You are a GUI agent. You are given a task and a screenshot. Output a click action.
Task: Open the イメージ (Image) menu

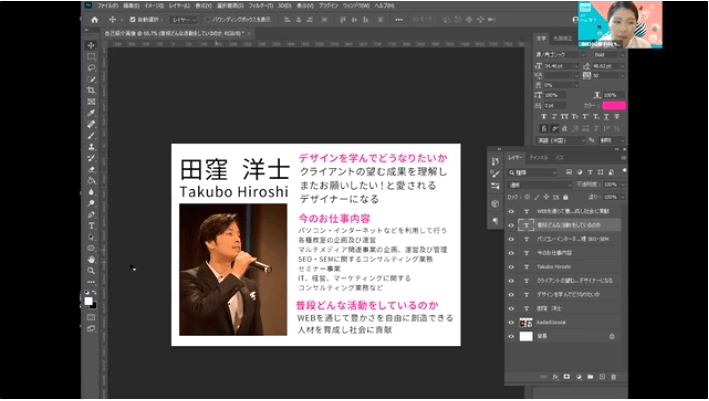coord(153,5)
